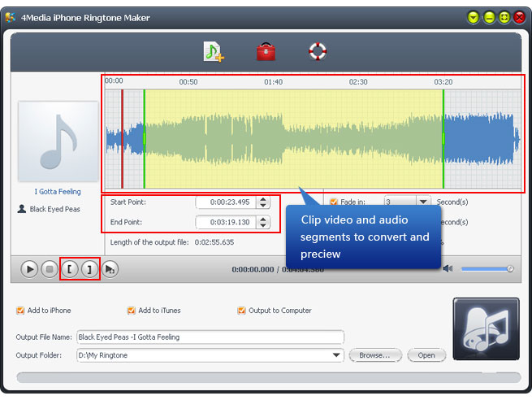This screenshot has width=532, height=400.
Task: Mute audio with the speaker icon
Action: [448, 268]
